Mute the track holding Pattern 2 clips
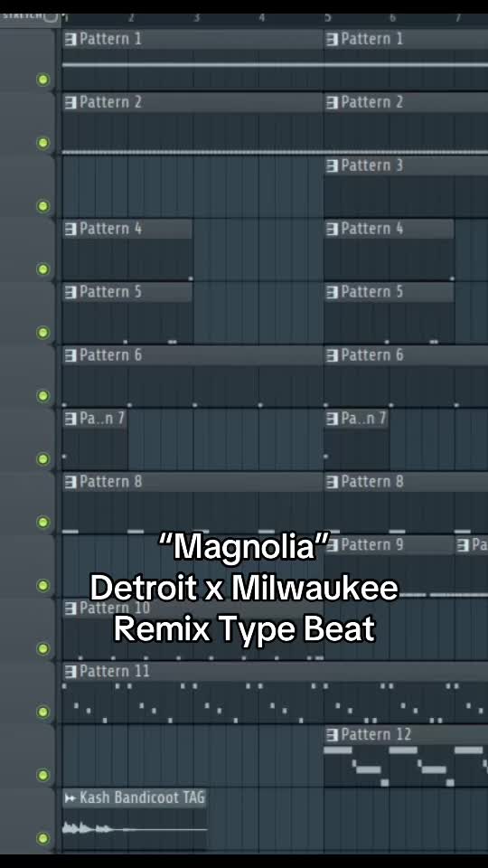The image size is (488, 868). (x=42, y=142)
